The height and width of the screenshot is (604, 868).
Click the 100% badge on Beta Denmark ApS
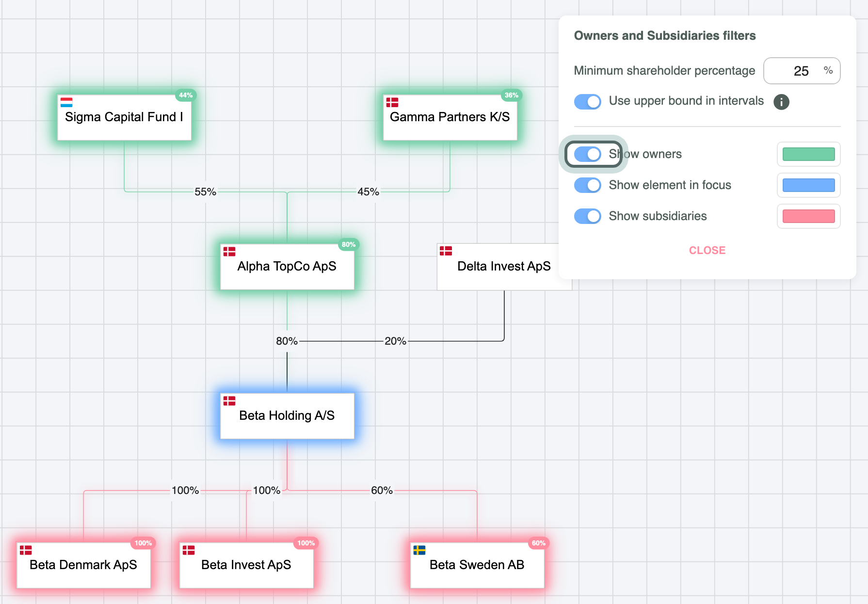143,543
